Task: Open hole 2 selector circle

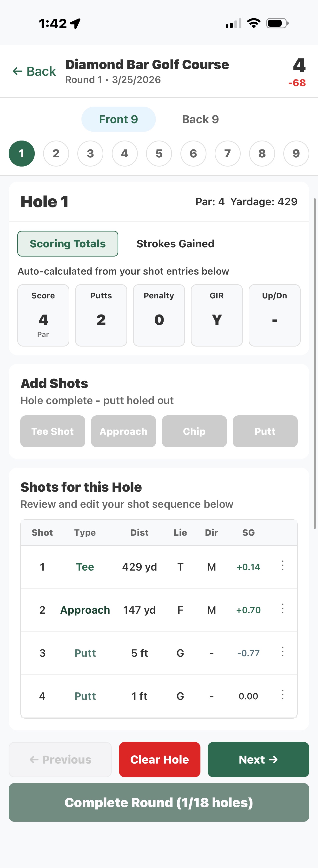Action: pos(56,153)
